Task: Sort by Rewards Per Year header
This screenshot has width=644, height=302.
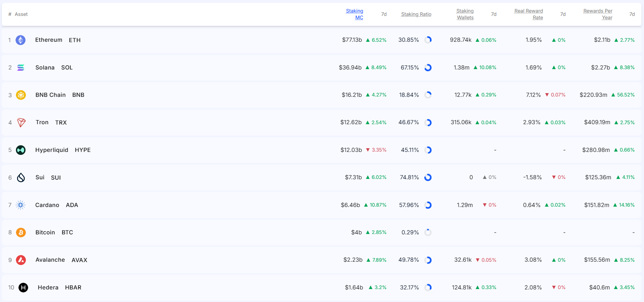Action: click(598, 14)
